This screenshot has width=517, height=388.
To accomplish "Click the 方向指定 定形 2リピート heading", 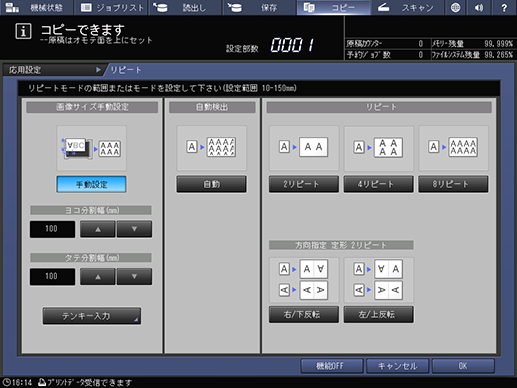I will [341, 245].
